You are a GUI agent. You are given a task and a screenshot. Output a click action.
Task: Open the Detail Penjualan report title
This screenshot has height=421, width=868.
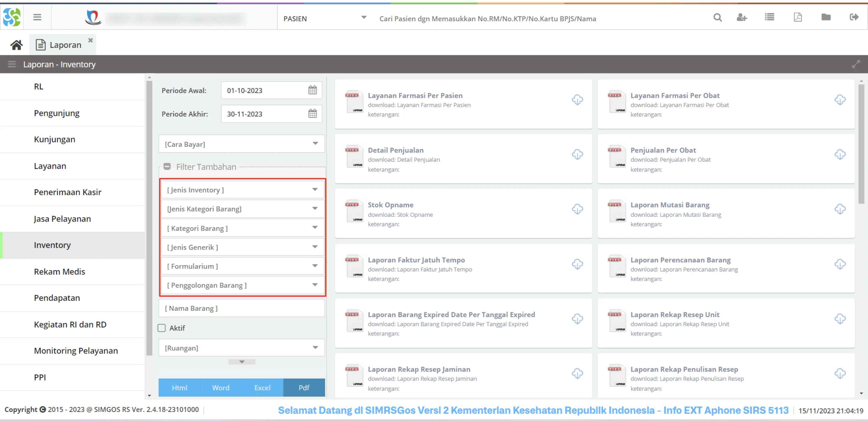396,150
